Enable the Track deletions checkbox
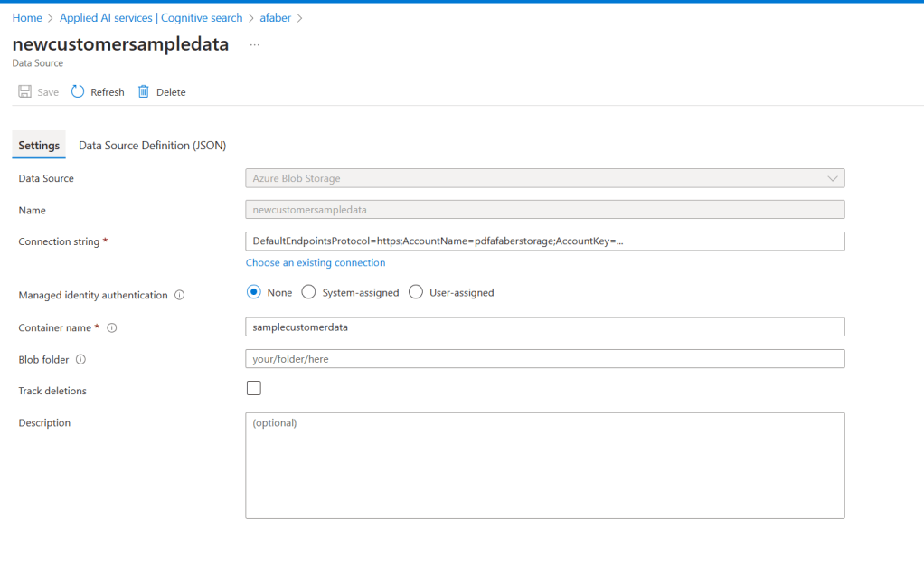924x568 pixels. [254, 388]
